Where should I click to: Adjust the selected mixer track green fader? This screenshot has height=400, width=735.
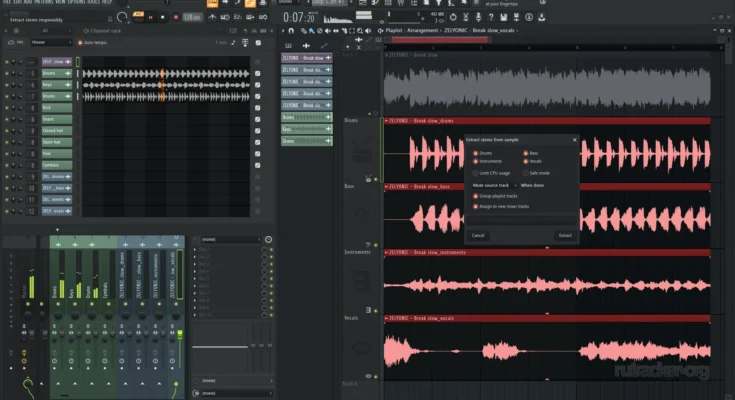point(180,334)
